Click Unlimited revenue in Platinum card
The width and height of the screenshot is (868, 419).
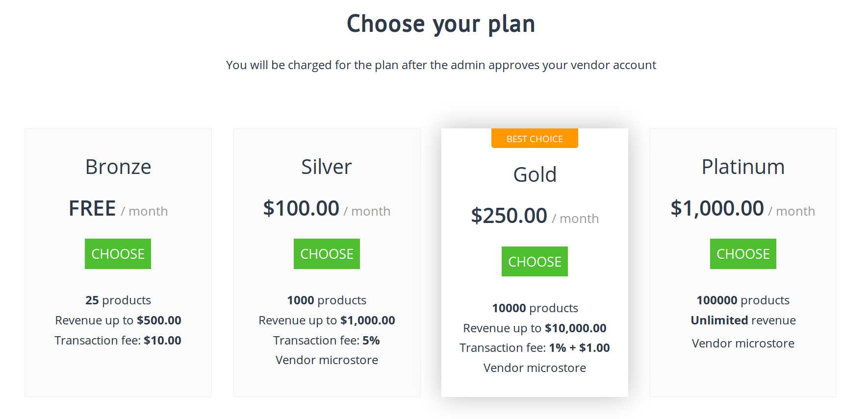click(743, 320)
